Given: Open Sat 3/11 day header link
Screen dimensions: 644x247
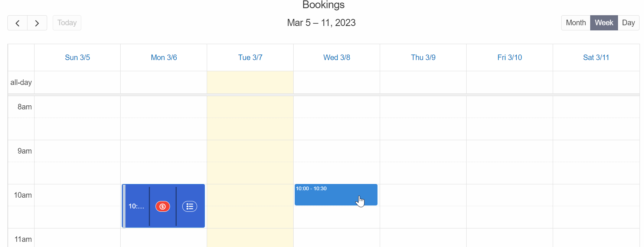Looking at the screenshot, I should (596, 57).
